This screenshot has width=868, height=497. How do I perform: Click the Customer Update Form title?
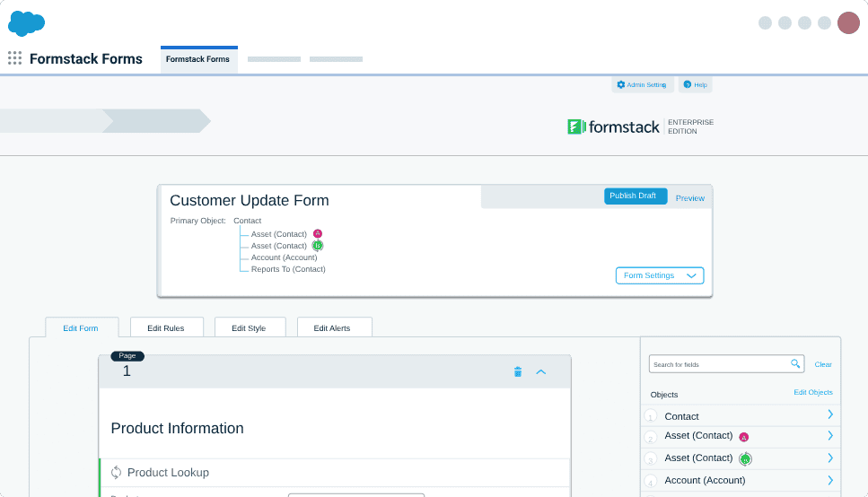250,200
